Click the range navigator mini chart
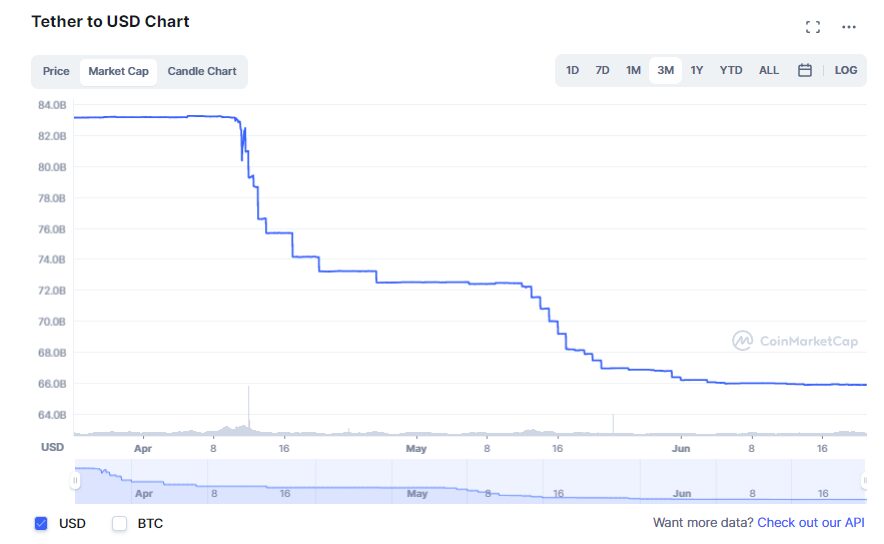The image size is (884, 544). click(470, 481)
